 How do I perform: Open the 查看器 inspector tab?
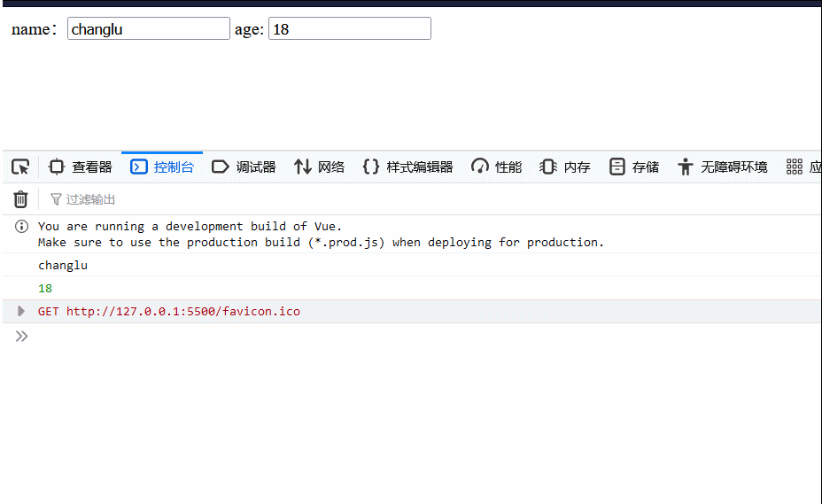point(81,167)
